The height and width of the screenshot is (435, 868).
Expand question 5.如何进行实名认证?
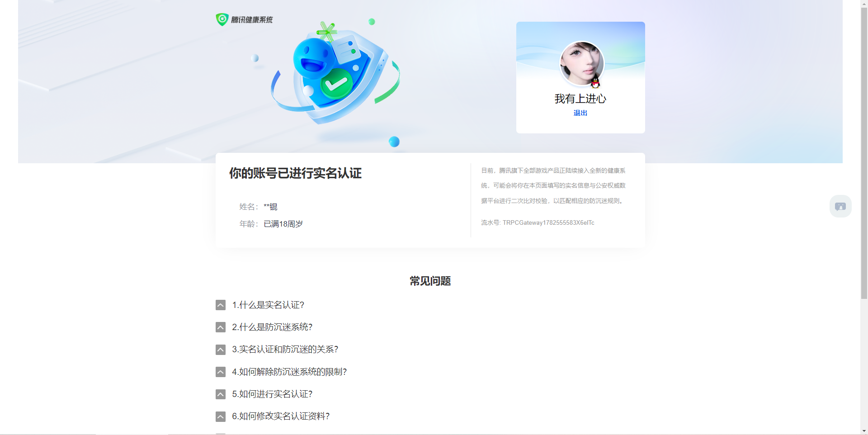point(221,394)
